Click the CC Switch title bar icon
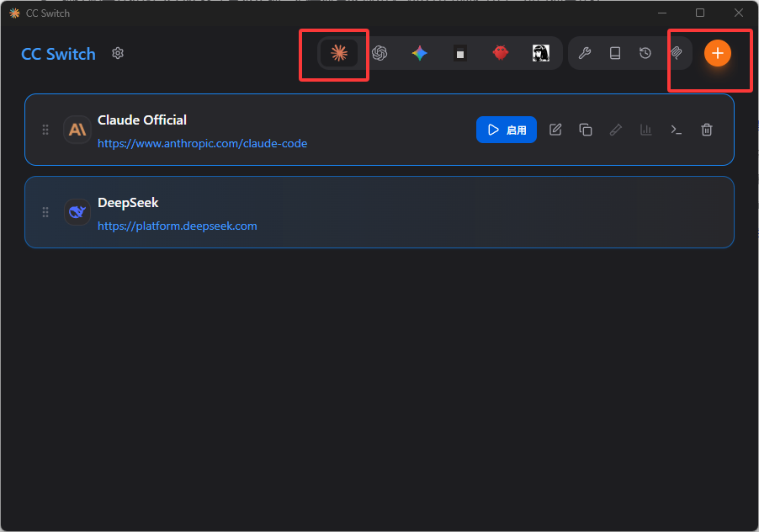The image size is (759, 532). 15,13
